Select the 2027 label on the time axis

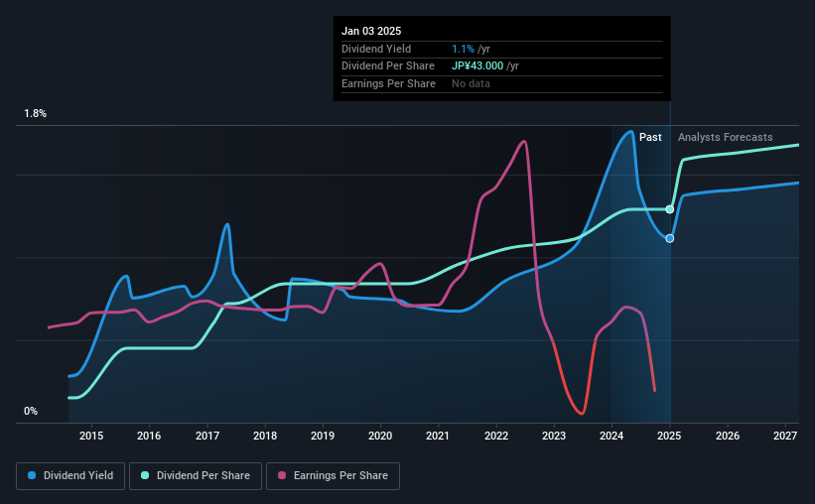[785, 436]
